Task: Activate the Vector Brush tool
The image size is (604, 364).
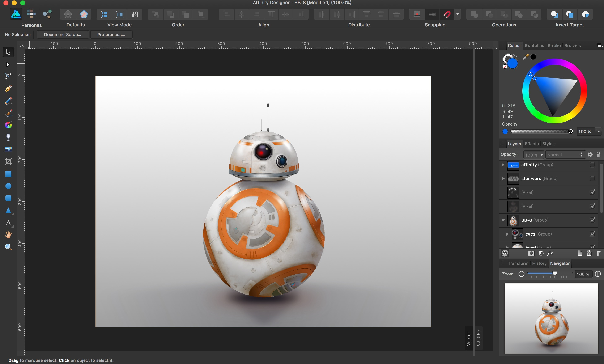Action: point(8,113)
